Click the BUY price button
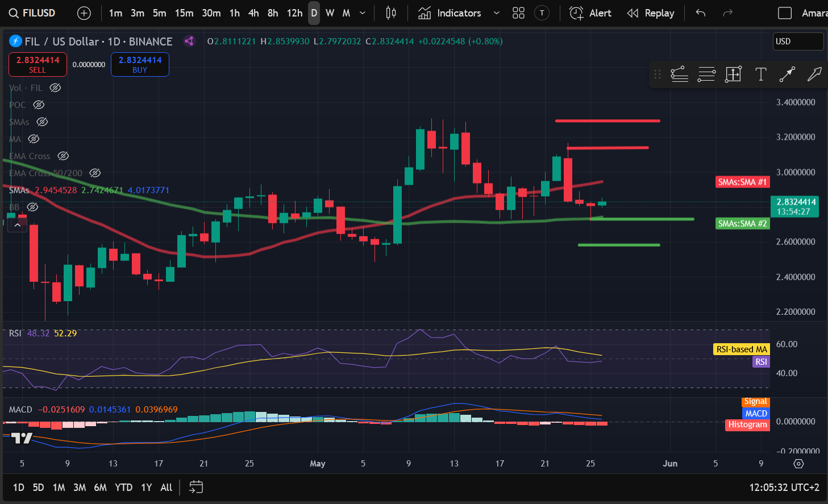Screen dimensions: 828x504 pyautogui.click(x=140, y=64)
